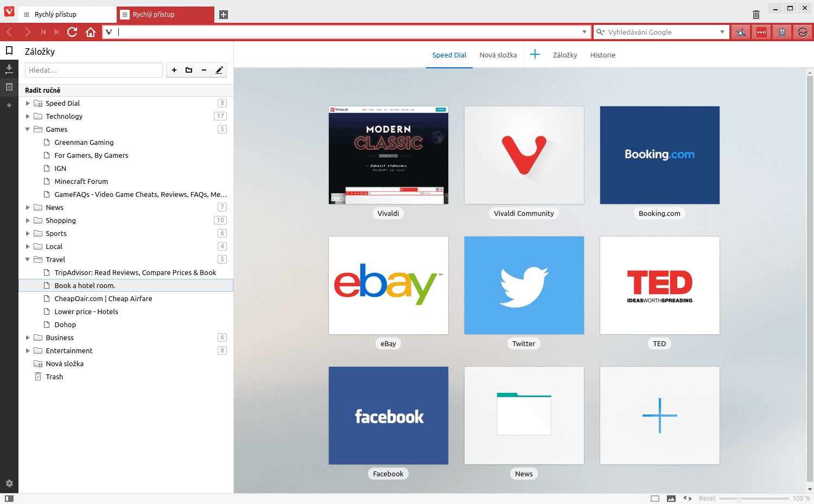This screenshot has height=504, width=814.
Task: Toggle images loading icon in status bar
Action: 672,497
